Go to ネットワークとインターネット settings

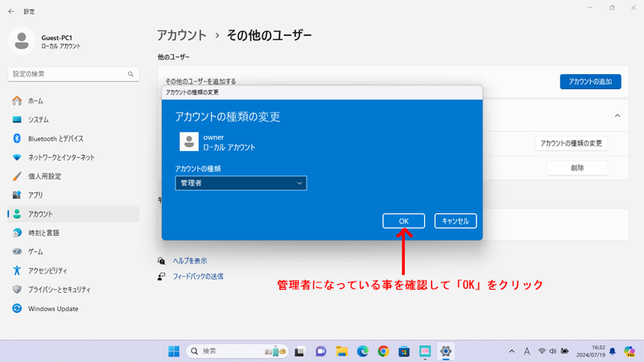tap(60, 158)
